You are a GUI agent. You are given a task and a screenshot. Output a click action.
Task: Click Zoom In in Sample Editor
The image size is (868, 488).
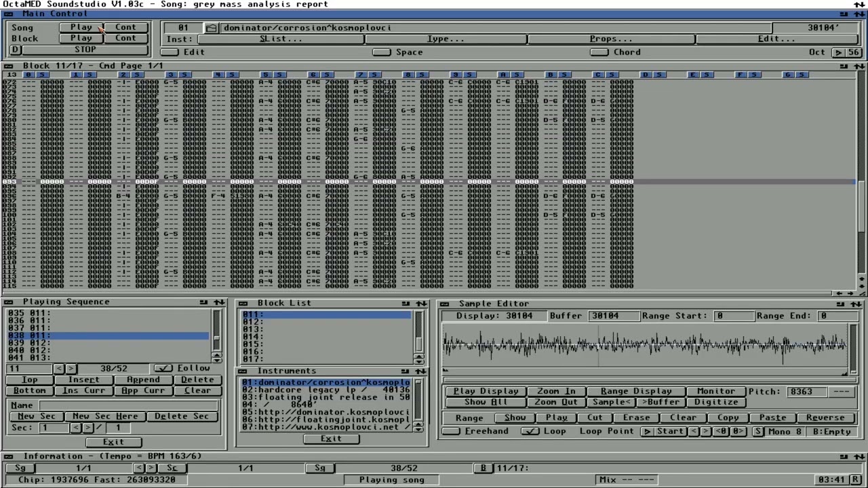(556, 392)
